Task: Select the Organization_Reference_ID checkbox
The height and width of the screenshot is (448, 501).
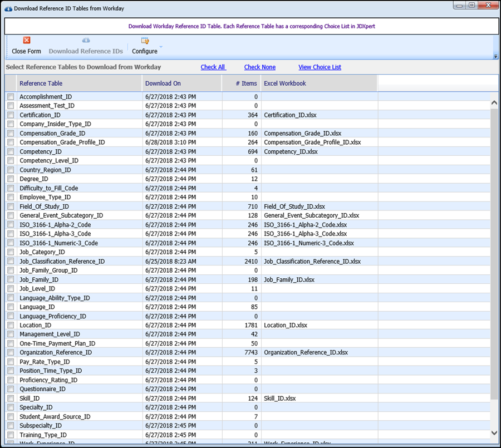Action: (11, 352)
